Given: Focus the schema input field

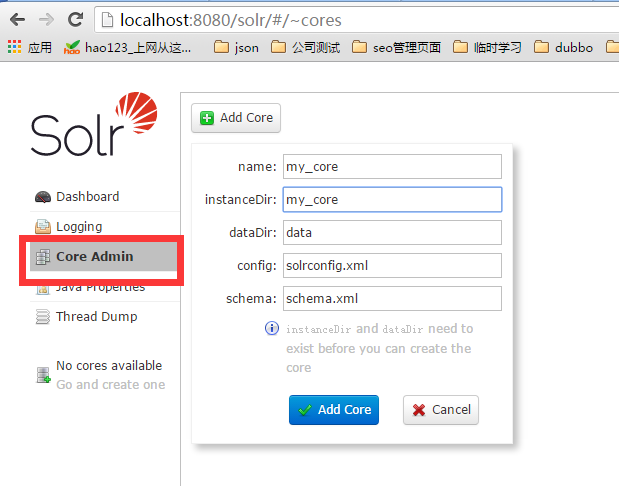Looking at the screenshot, I should click(392, 298).
